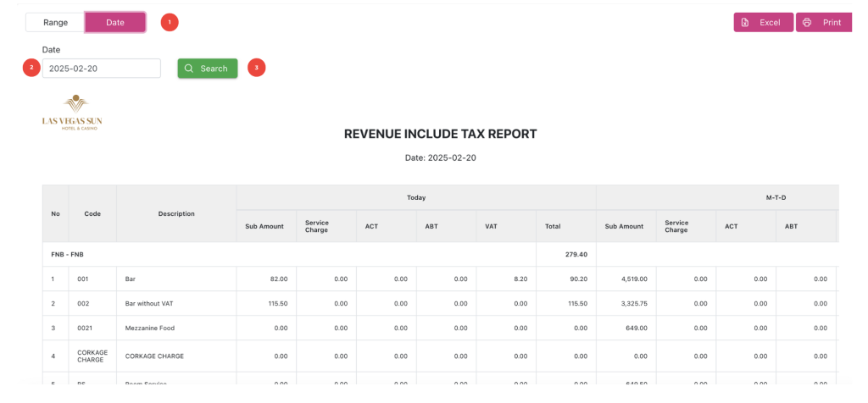Click the magnifier icon in Search

coord(189,69)
